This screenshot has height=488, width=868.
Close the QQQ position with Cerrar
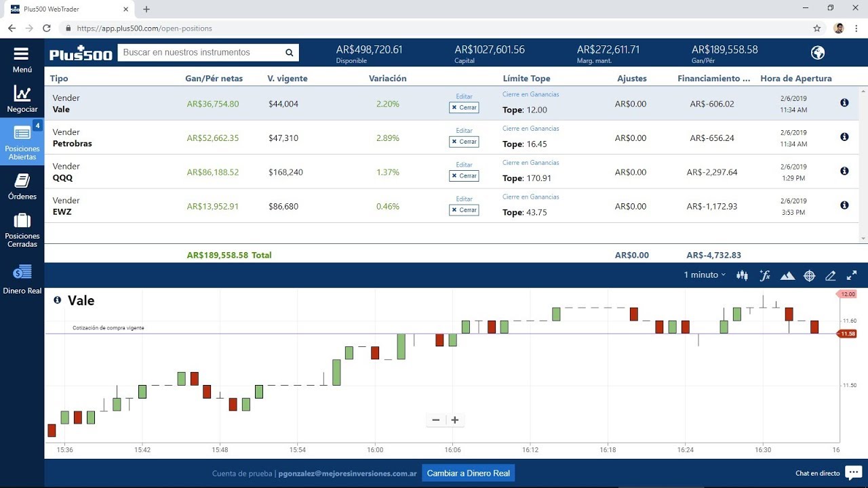click(x=464, y=176)
